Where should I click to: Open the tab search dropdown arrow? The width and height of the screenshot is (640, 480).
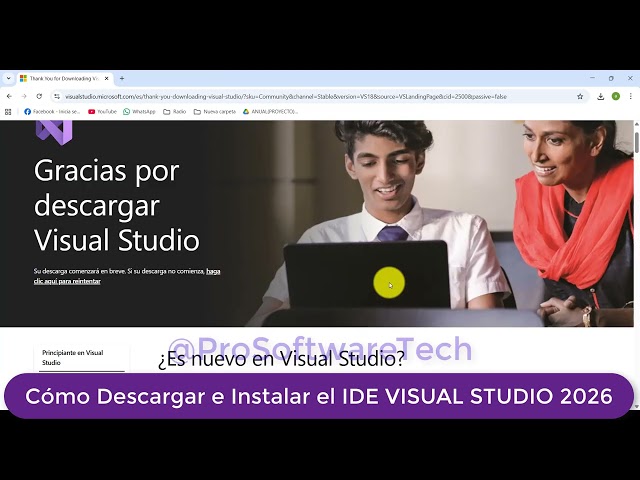[x=8, y=78]
